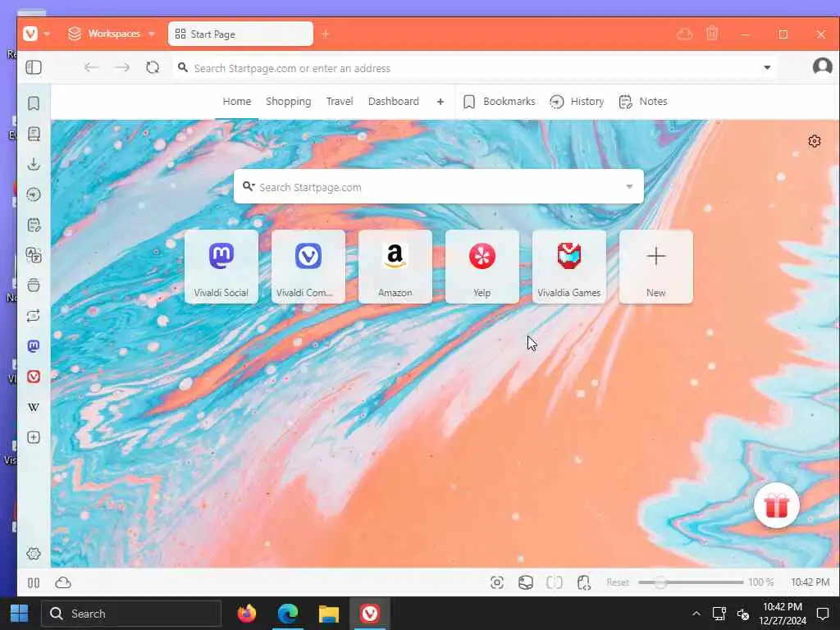Open Translate panel in sidebar
This screenshot has width=840, height=630.
pos(34,255)
